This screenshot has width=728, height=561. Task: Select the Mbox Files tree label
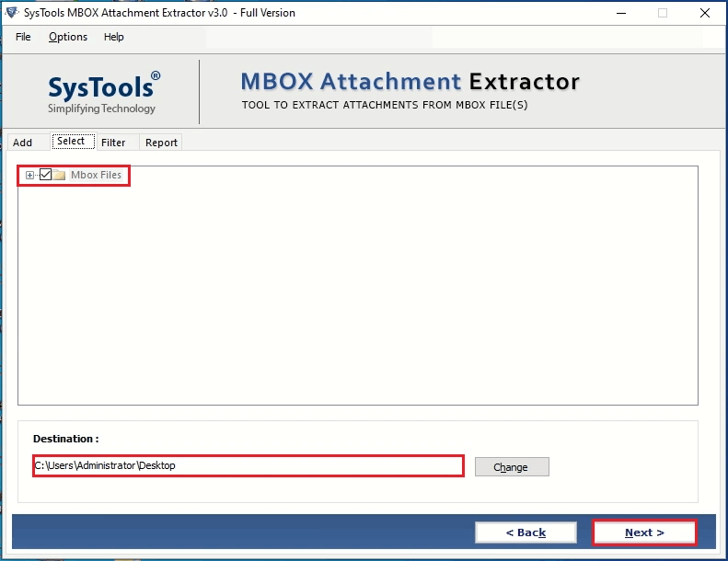96,175
